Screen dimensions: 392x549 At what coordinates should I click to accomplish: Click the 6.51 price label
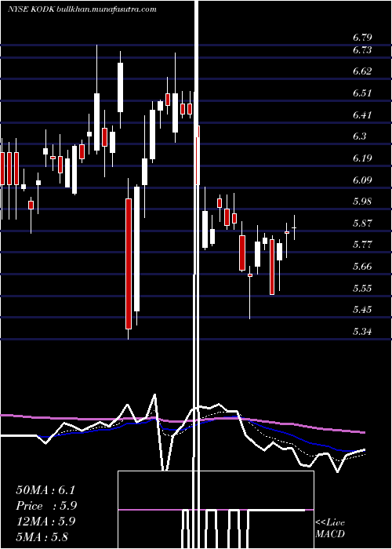point(362,93)
